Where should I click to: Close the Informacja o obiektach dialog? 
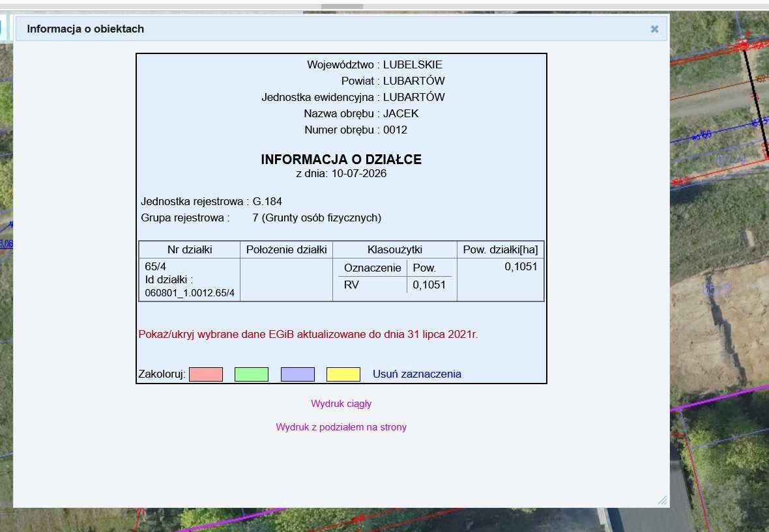point(654,29)
